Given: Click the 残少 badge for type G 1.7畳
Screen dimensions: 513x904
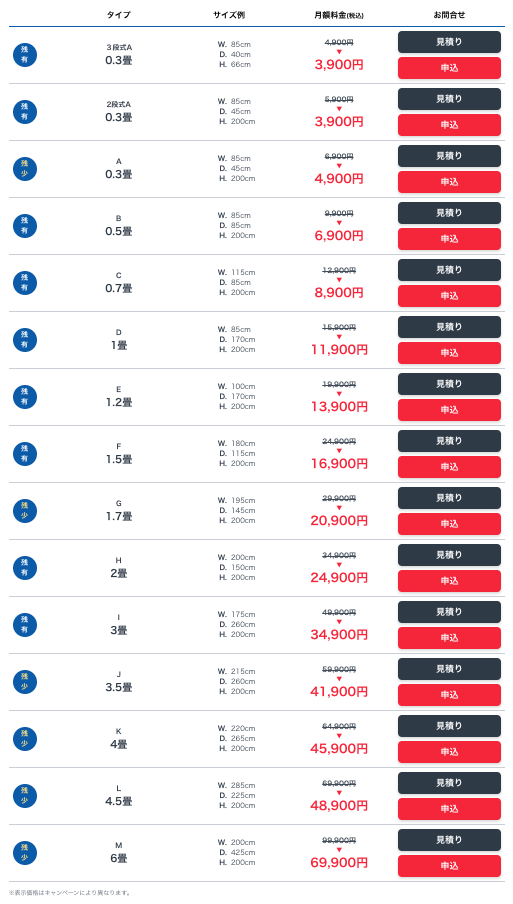Looking at the screenshot, I should coord(25,511).
